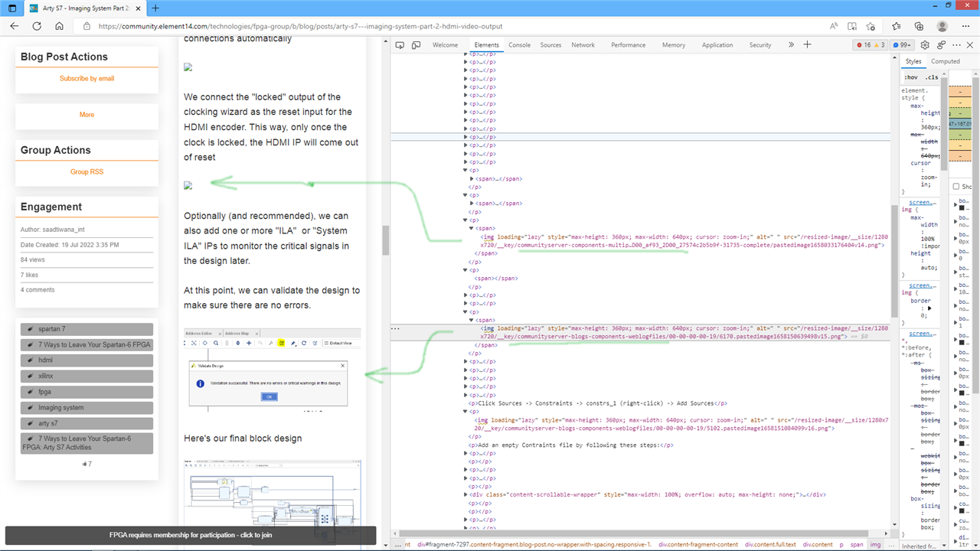This screenshot has width=980, height=551.
Task: Click the Subscribe by email link
Action: [87, 78]
